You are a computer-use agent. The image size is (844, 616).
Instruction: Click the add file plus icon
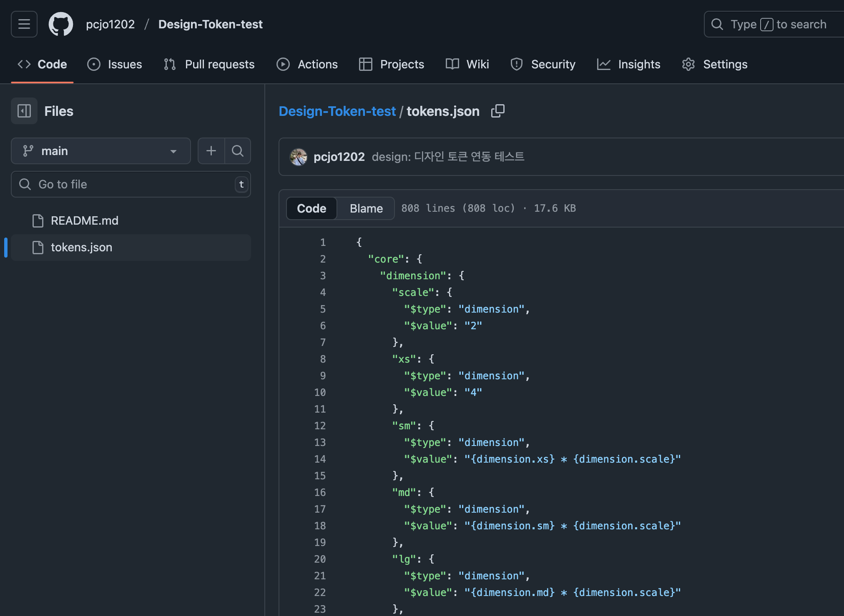pos(211,151)
